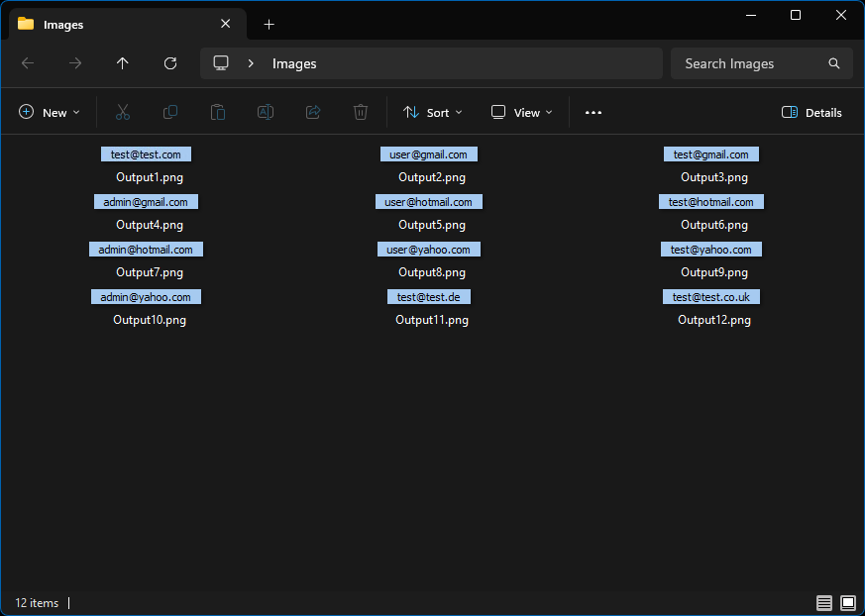Click Images in the address breadcrumb
865x616 pixels.
click(x=294, y=63)
